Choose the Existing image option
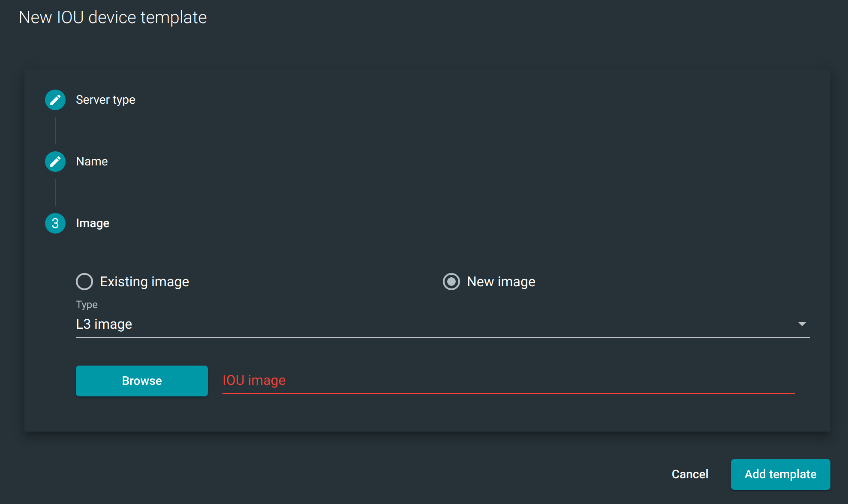848x504 pixels. [84, 282]
